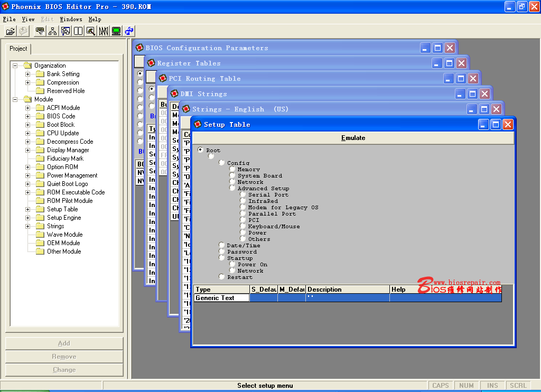Click the open book toolbar icon
This screenshot has width=541, height=392.
(x=78, y=31)
